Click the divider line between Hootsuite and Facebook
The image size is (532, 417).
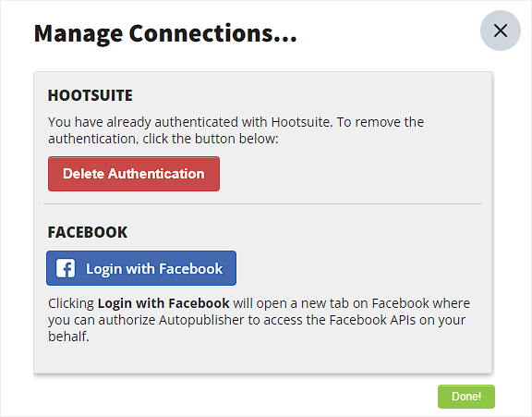point(262,203)
